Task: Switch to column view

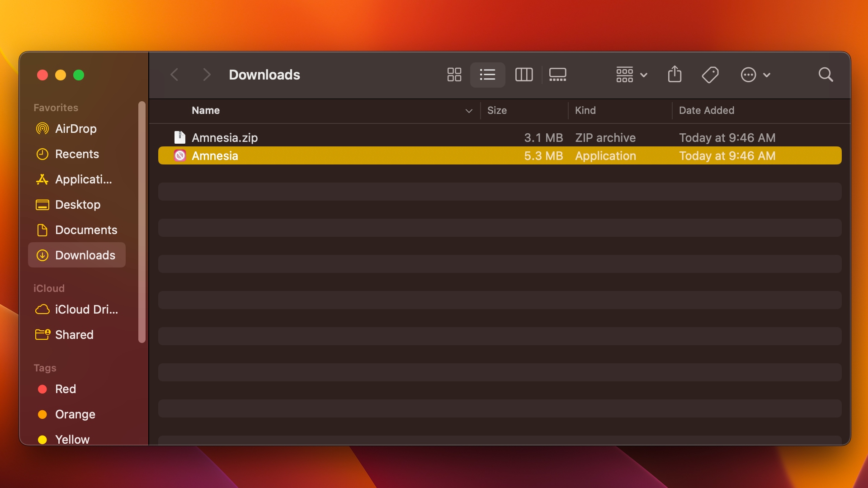Action: [x=524, y=75]
